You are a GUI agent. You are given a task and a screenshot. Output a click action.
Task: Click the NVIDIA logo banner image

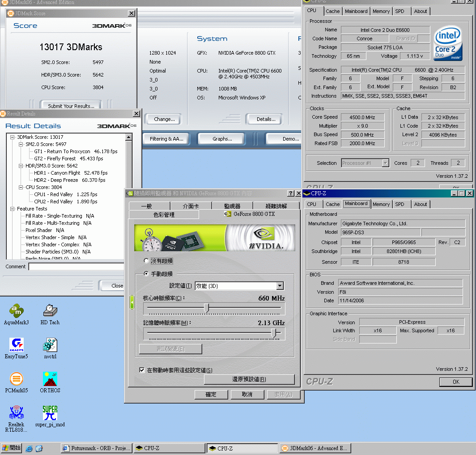click(x=214, y=238)
